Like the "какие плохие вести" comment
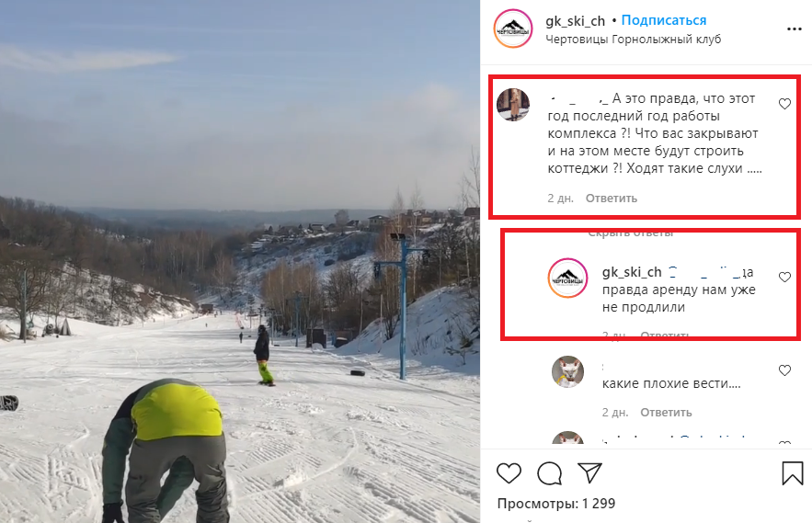 click(x=784, y=370)
